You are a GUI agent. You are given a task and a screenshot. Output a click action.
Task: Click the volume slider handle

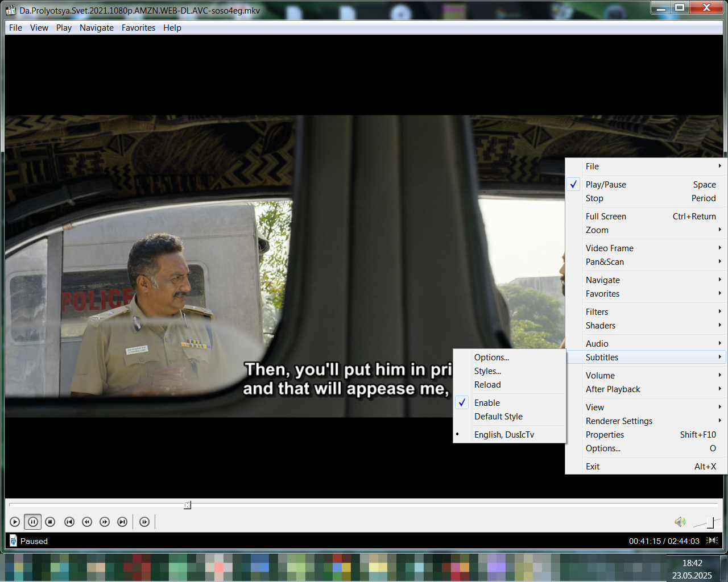pos(710,522)
